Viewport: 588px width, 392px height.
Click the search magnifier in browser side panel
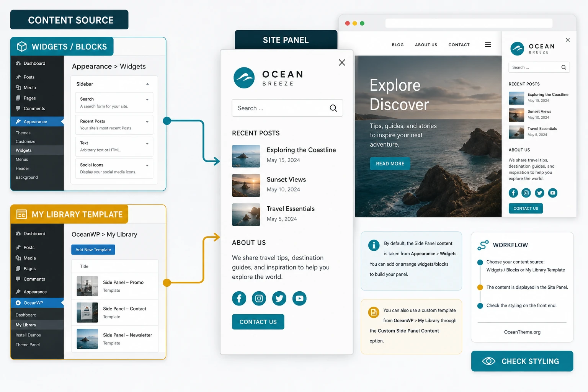point(563,67)
